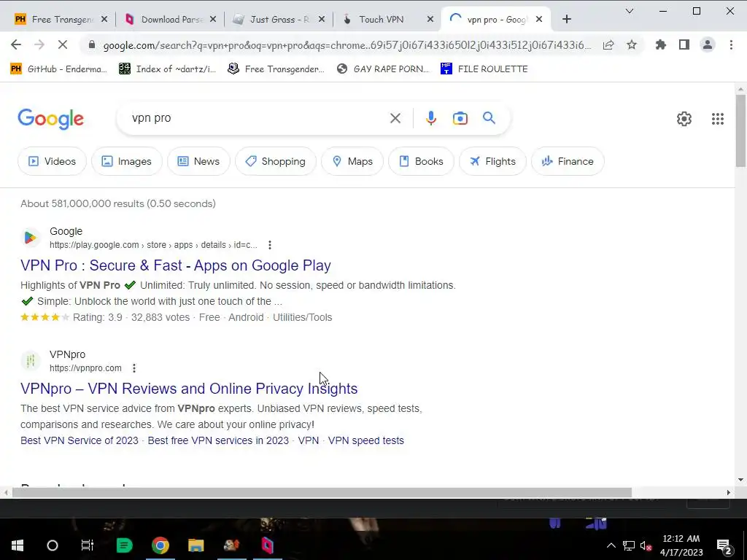Open VPN Pro Secure & Fast Google Play link

click(x=176, y=265)
